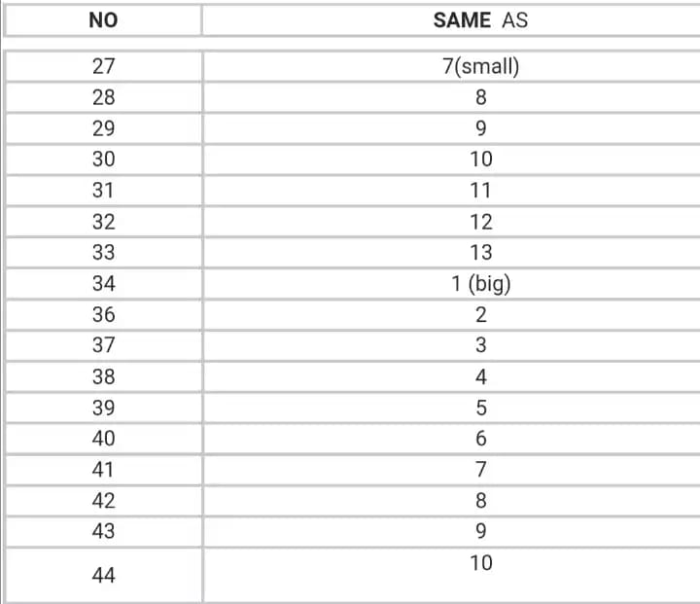Viewport: 700px width, 604px height.
Task: Click row number 27
Action: click(103, 66)
